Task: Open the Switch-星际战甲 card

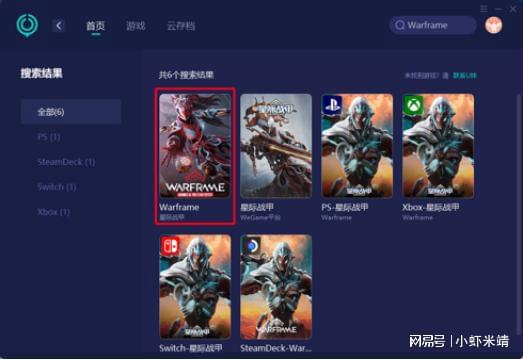Action: click(195, 294)
